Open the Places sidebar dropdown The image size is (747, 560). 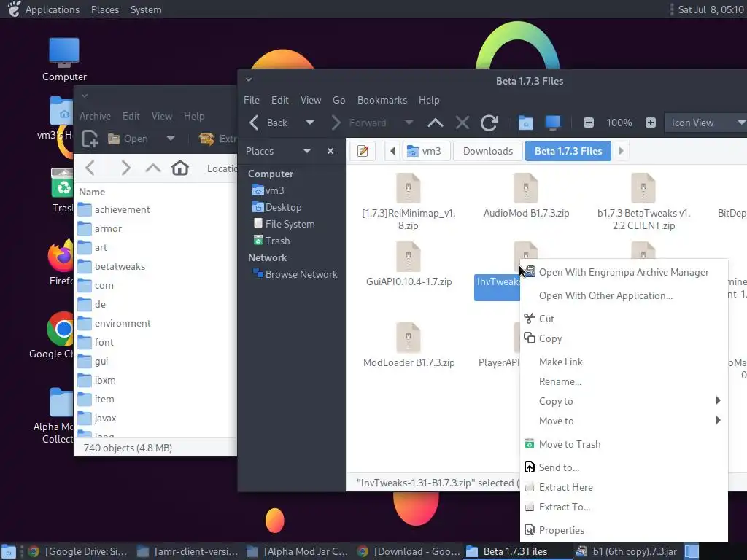point(307,151)
